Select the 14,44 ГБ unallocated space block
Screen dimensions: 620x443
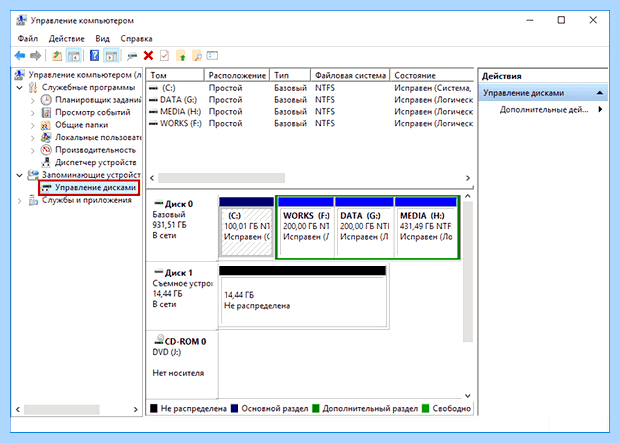coord(302,297)
